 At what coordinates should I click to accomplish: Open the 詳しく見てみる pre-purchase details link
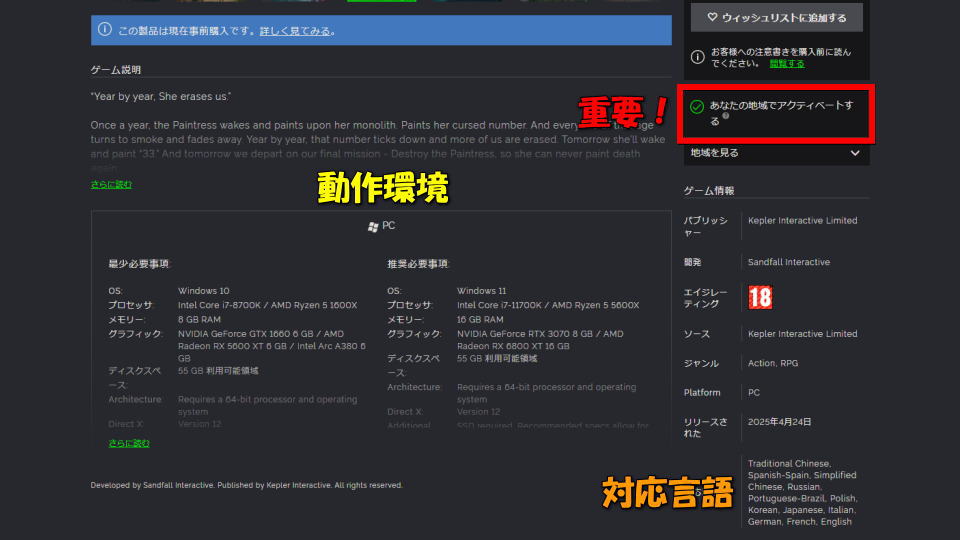295,31
